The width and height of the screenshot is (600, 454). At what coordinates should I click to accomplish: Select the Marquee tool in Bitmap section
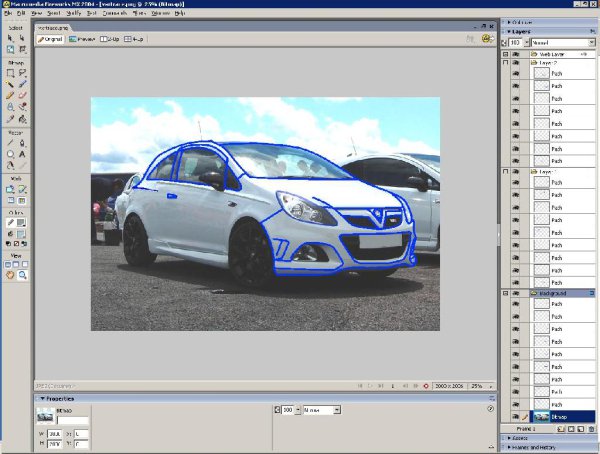[10, 73]
